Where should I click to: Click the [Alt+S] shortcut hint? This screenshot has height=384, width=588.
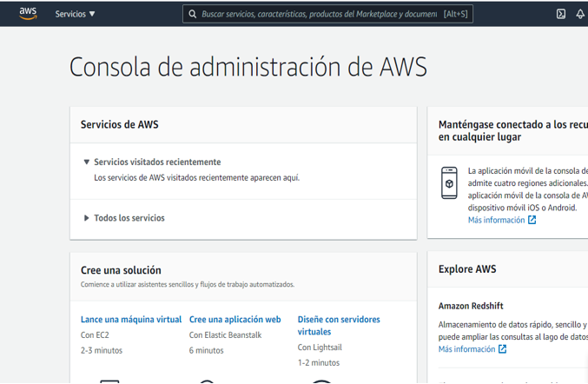click(x=456, y=14)
